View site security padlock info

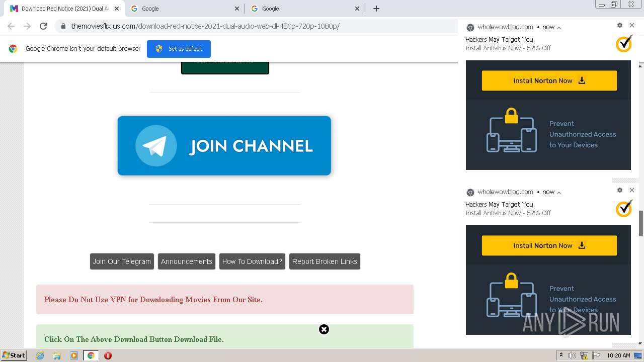63,26
